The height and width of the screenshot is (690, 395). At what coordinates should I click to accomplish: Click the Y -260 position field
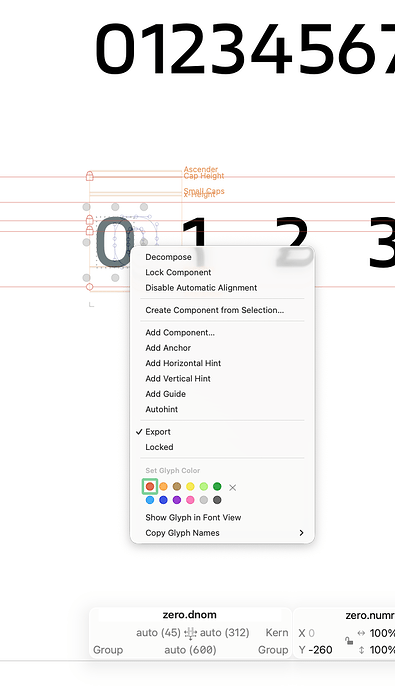coord(316,650)
